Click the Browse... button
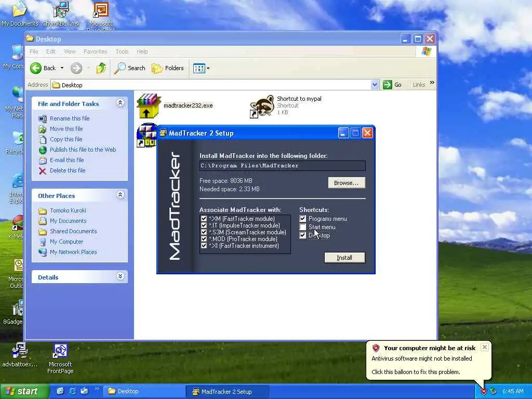The image size is (532, 399). pos(347,183)
